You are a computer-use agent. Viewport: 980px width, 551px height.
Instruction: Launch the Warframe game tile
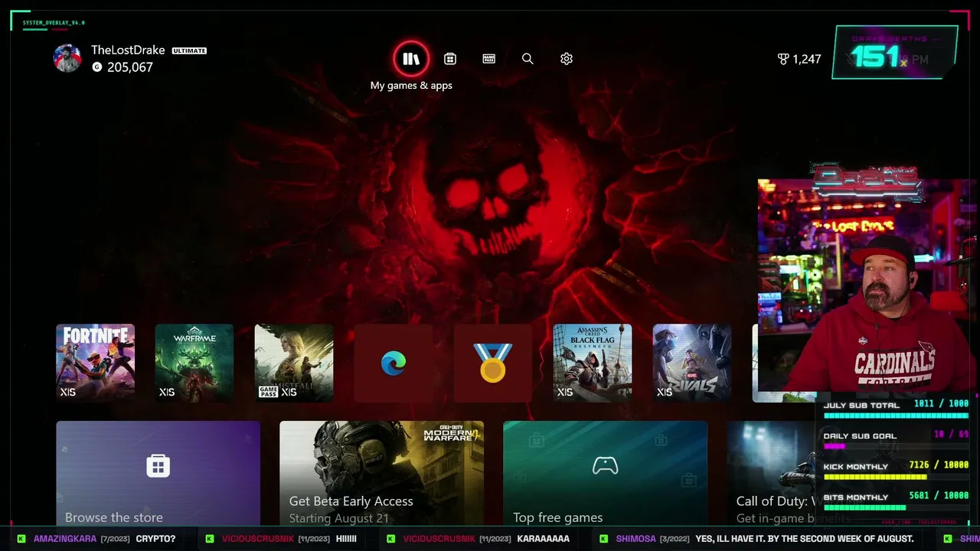pyautogui.click(x=194, y=363)
